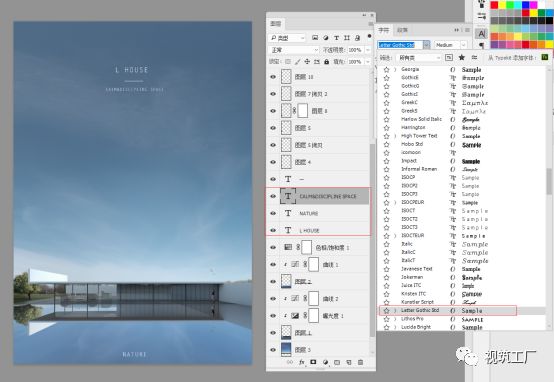Favorite the Georgia font with its star

click(x=387, y=69)
